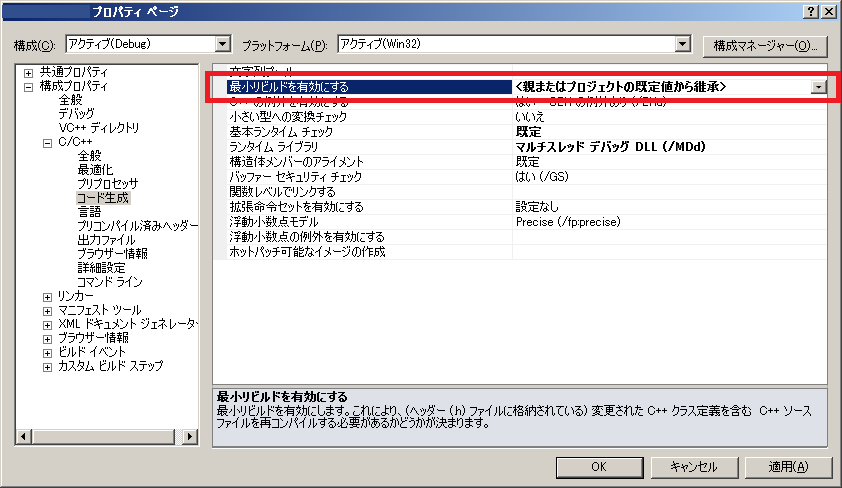Expand the ビルド イベント tree node
This screenshot has height=488, width=842.
(47, 353)
